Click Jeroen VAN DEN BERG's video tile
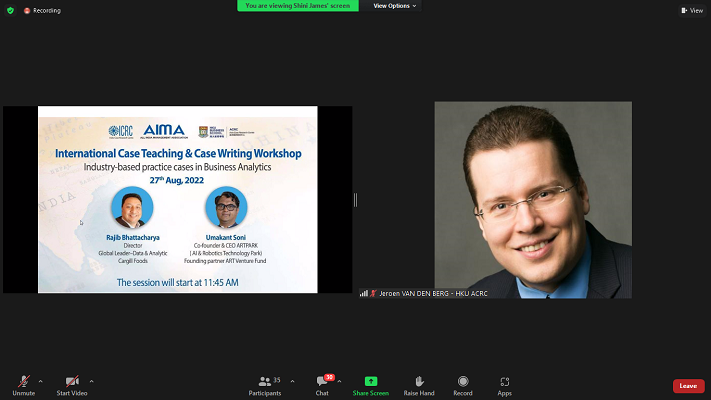This screenshot has width=711, height=400. [533, 200]
